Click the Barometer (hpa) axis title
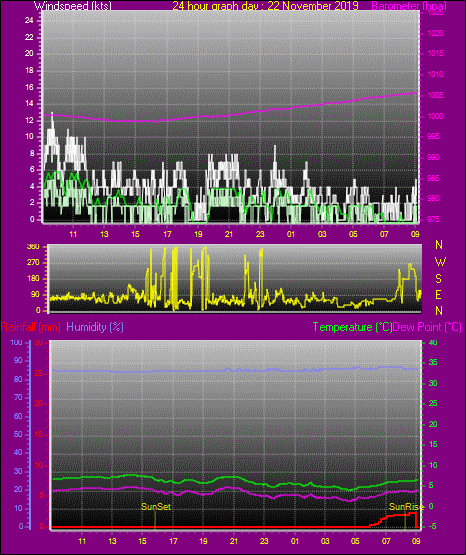 [x=409, y=5]
